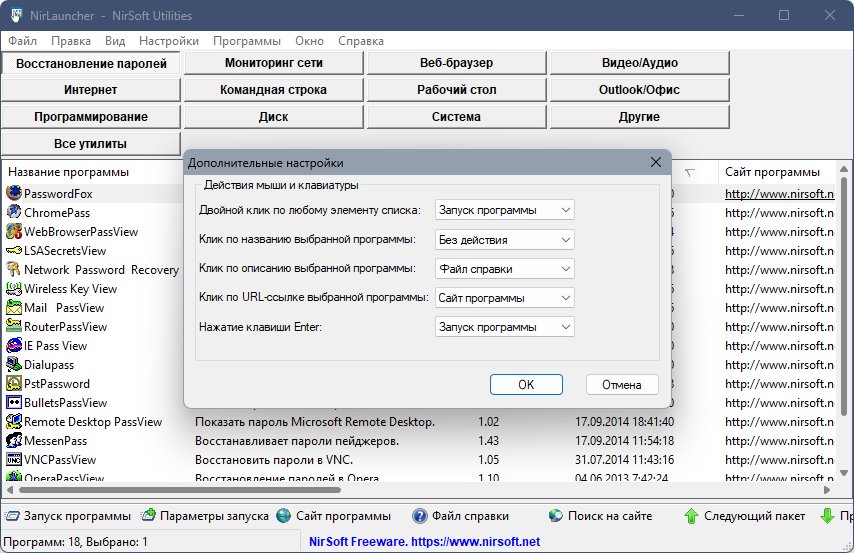Image resolution: width=854 pixels, height=553 pixels.
Task: Expand the Двойной клик action dropdown
Action: point(505,210)
